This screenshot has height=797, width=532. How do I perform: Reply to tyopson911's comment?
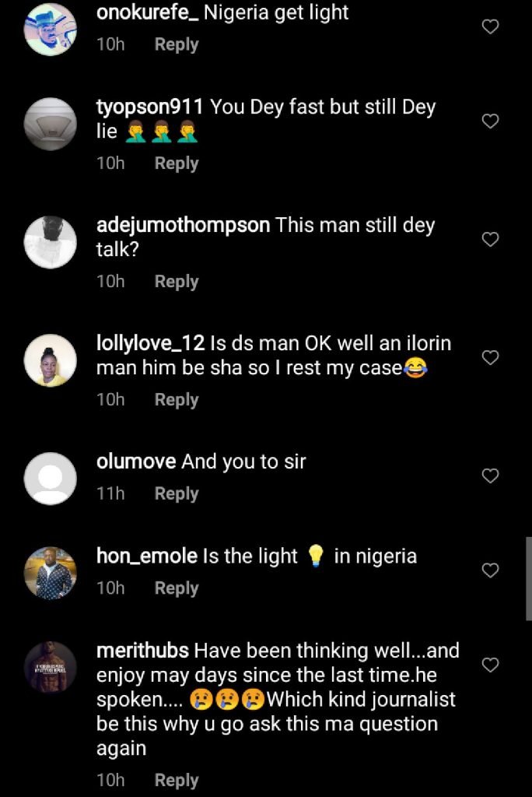coord(177,163)
